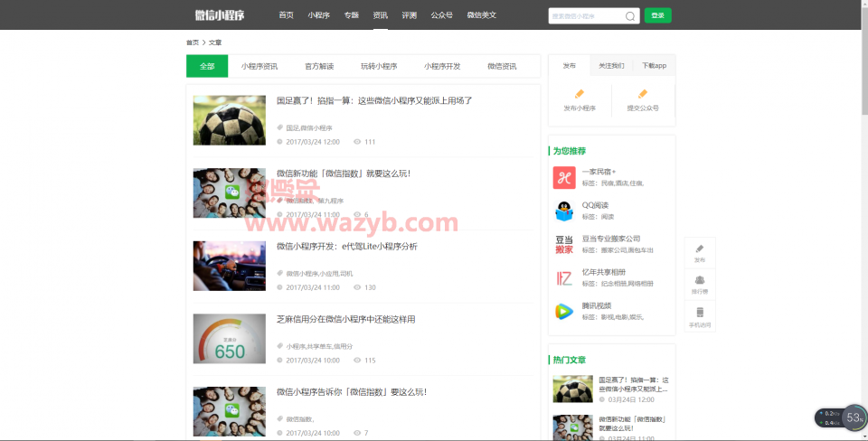868x441 pixels.
Task: Open the 专题 nav menu item
Action: pyautogui.click(x=352, y=15)
